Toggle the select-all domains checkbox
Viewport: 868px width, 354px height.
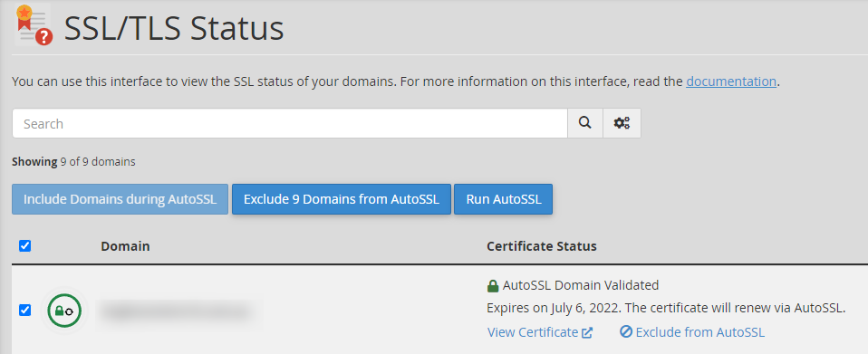click(x=24, y=245)
